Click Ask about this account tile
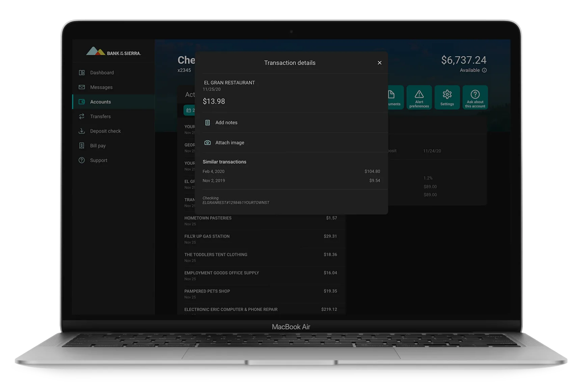This screenshot has width=588, height=390. point(475,97)
